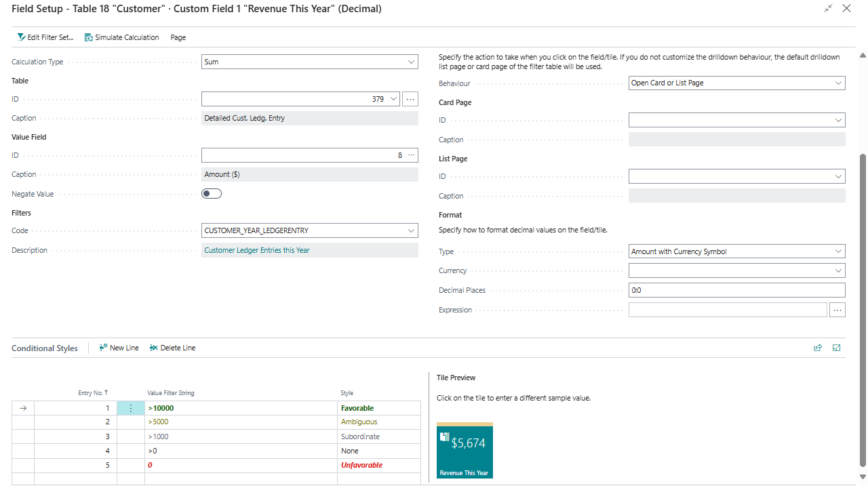This screenshot has width=868, height=488.
Task: Open the Page menu
Action: [178, 37]
